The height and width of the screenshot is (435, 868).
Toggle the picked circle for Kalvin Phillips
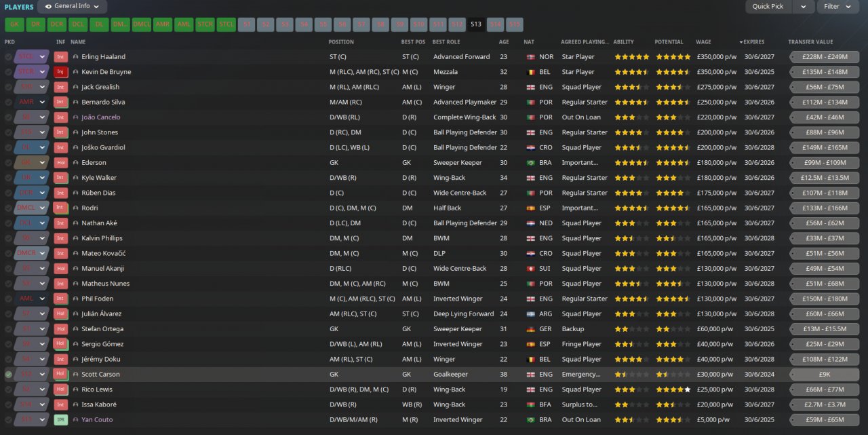[x=8, y=239]
